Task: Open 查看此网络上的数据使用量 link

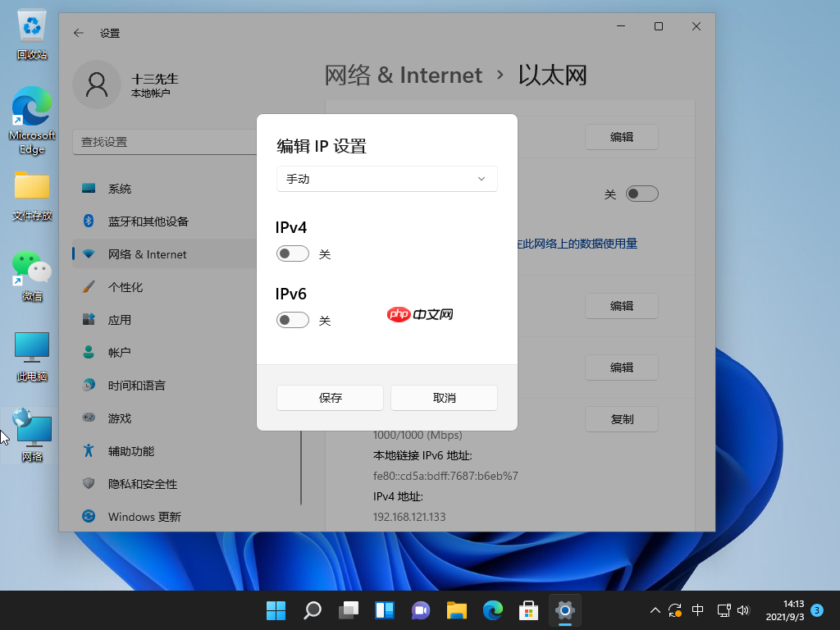Action: [576, 244]
